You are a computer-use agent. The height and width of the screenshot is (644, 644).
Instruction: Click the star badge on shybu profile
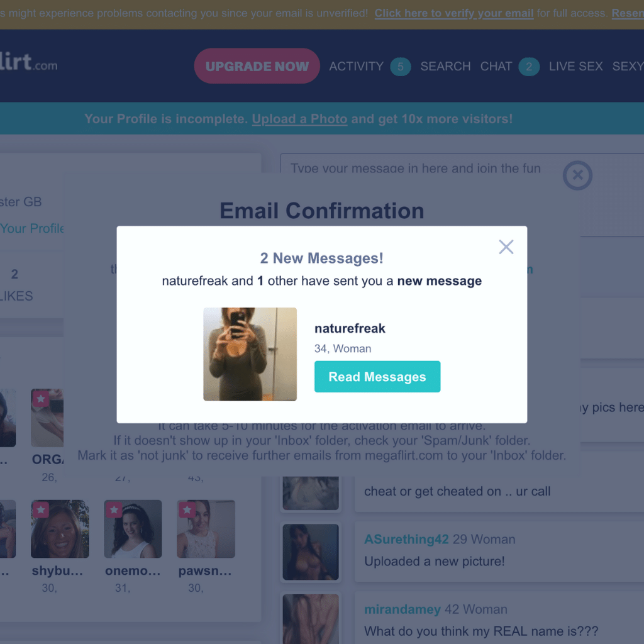(41, 509)
